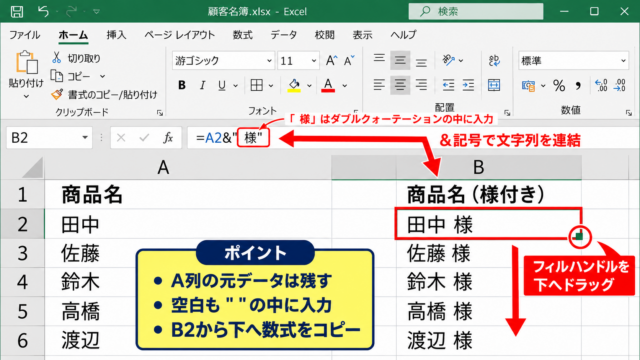Confirm formula entry checkmark icon
This screenshot has width=640, height=360.
[144, 138]
